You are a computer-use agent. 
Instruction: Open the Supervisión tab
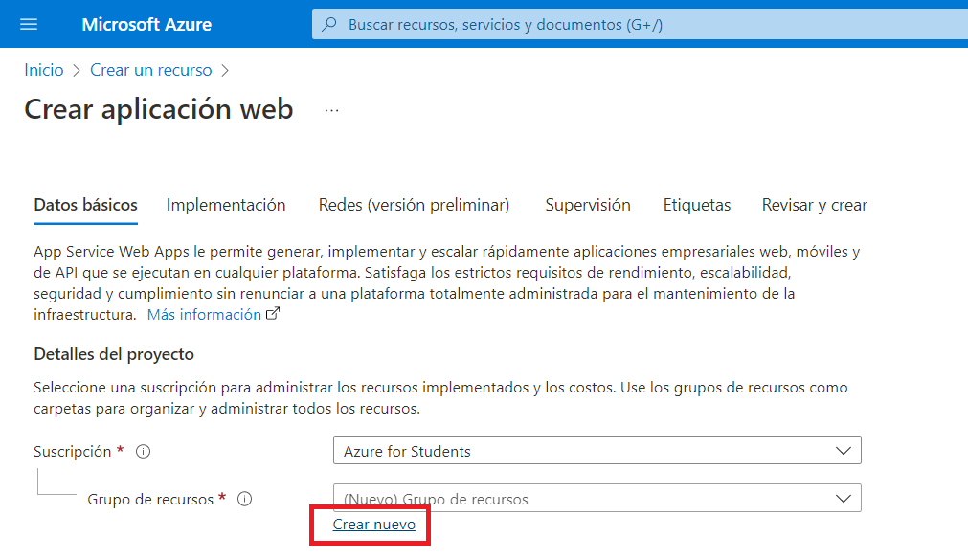tap(588, 205)
